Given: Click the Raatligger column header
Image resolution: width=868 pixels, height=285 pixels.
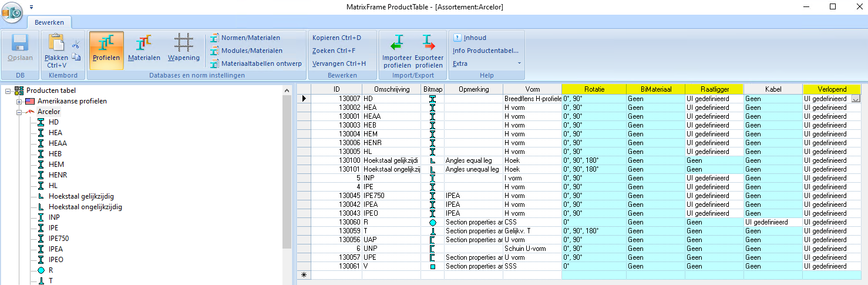Looking at the screenshot, I should (x=714, y=89).
